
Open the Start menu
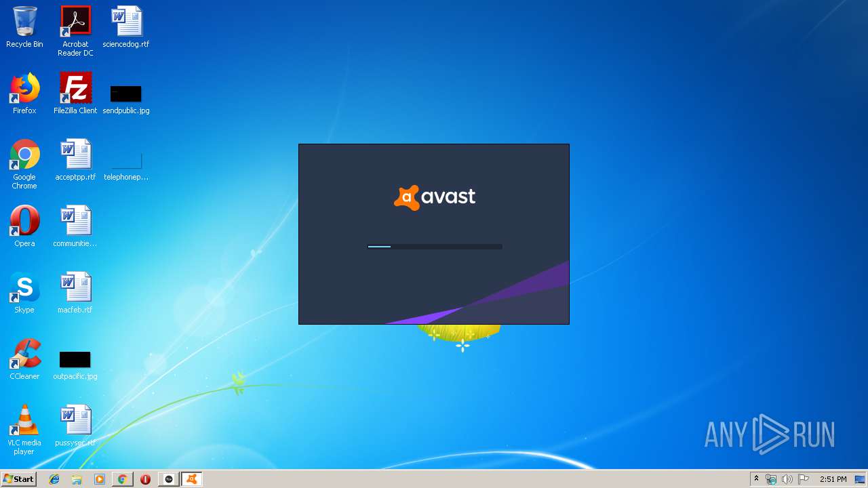18,479
